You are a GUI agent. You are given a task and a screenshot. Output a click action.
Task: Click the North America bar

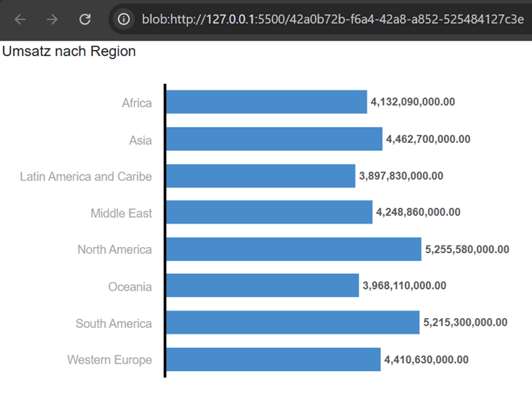pos(293,249)
